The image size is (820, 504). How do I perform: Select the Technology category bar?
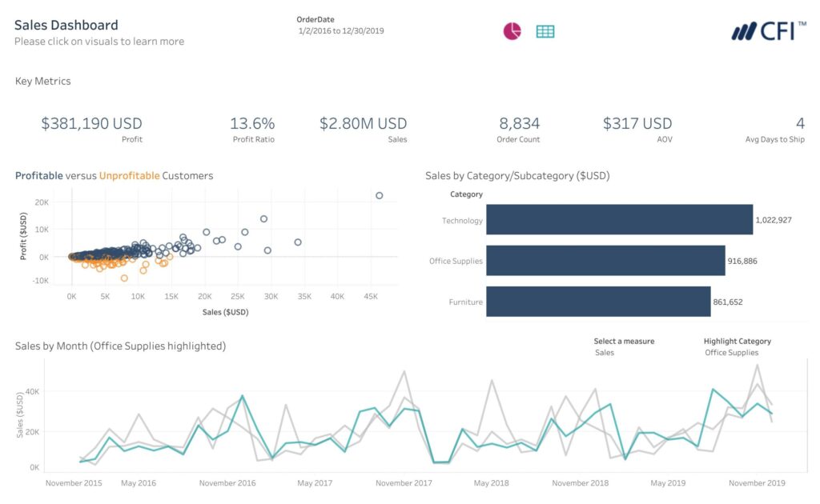coord(621,220)
